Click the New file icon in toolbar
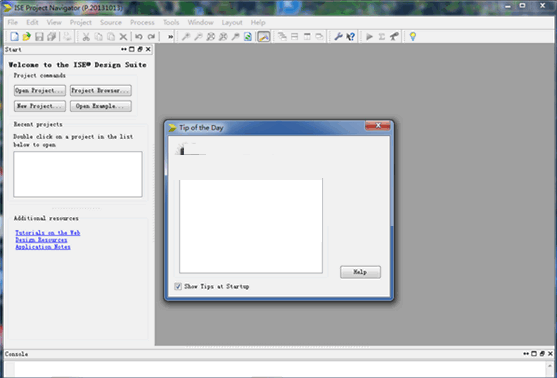This screenshot has height=378, width=557. 14,37
